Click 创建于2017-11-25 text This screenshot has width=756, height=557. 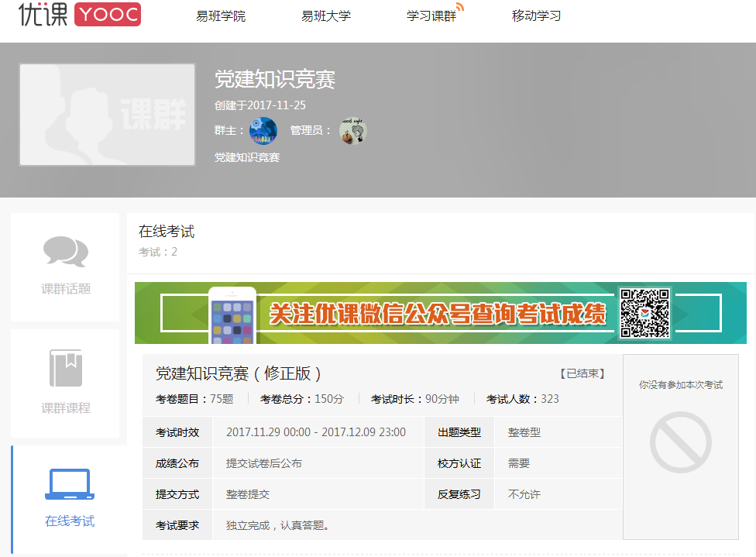(260, 105)
